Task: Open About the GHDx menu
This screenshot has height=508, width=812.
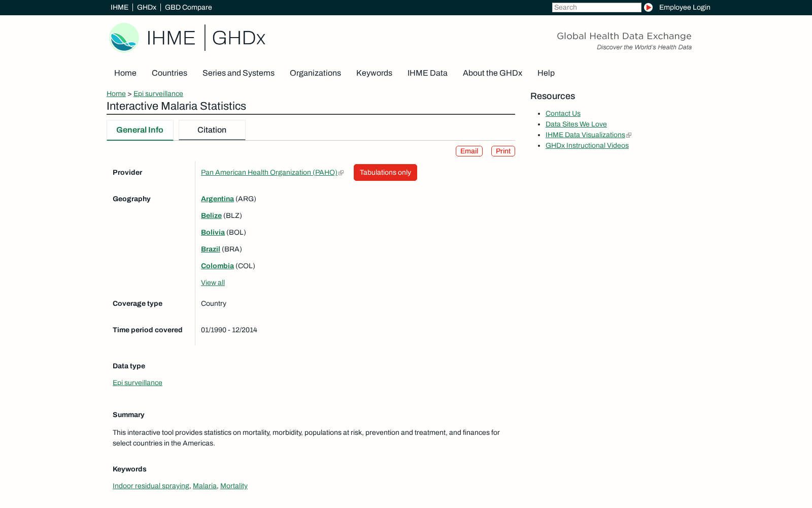Action: [x=492, y=73]
